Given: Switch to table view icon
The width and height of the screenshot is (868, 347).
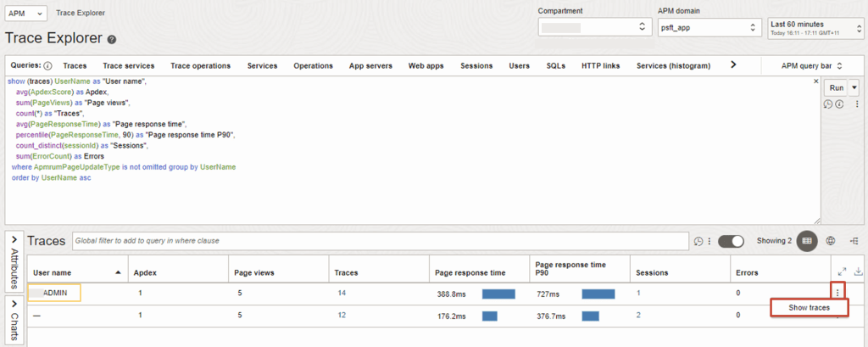Looking at the screenshot, I should (807, 241).
